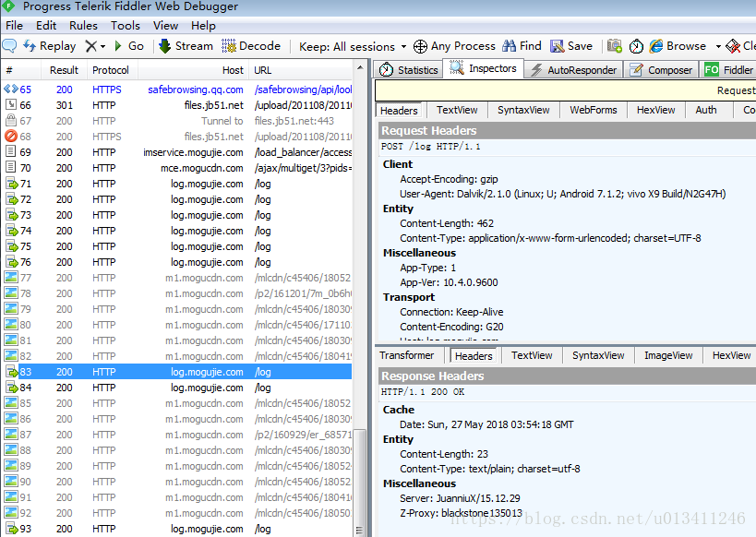Select response Headers tab
756x537 pixels.
(474, 356)
